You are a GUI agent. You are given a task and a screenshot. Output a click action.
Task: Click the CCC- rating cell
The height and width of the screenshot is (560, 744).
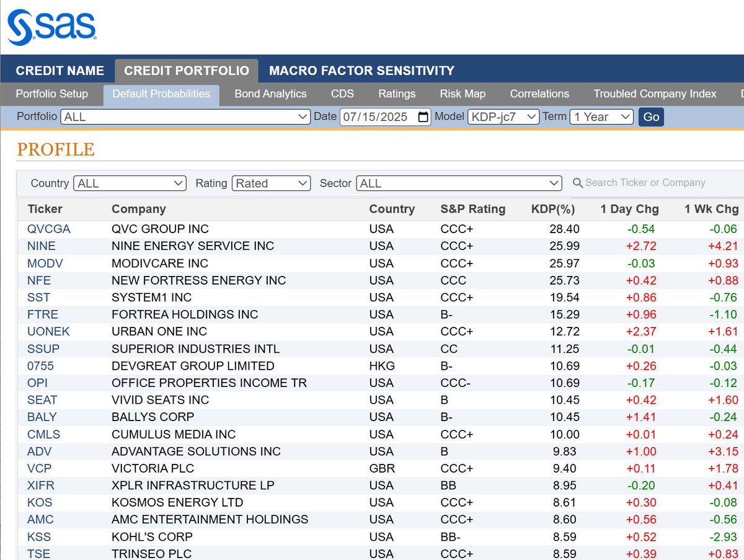455,383
